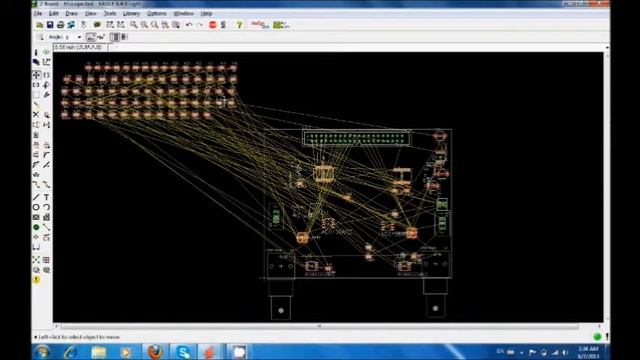640x360 pixels.
Task: Select the Move tool with four arrows
Action: [x=36, y=75]
